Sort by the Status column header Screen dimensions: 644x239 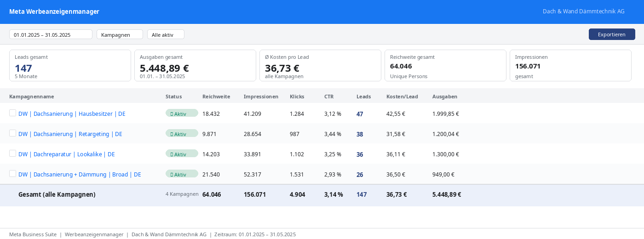coord(174,97)
